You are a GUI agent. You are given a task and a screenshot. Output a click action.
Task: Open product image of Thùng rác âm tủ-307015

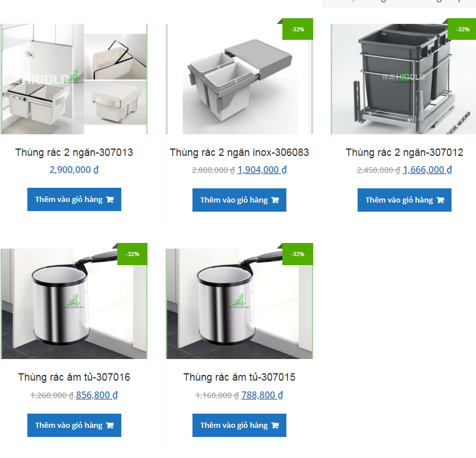point(239,304)
